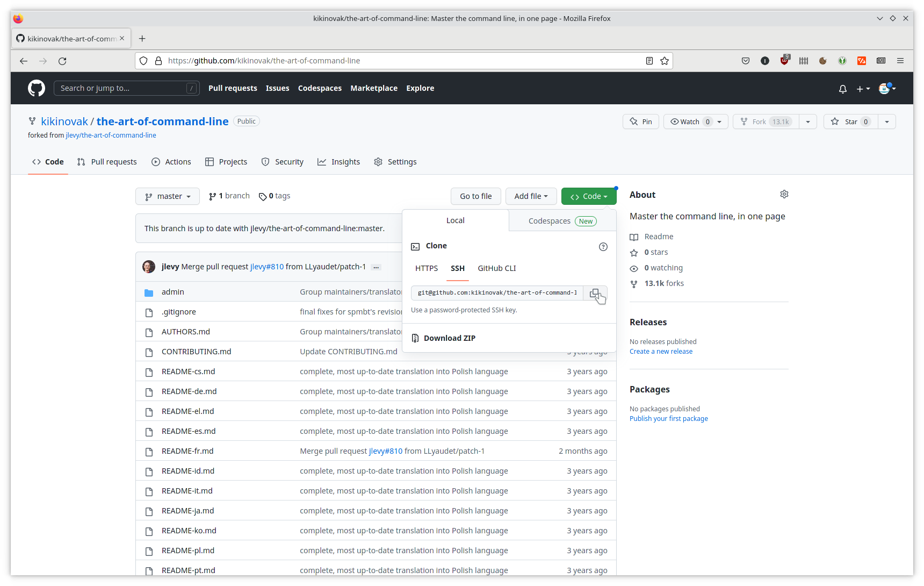Open the Add file dropdown

point(531,196)
